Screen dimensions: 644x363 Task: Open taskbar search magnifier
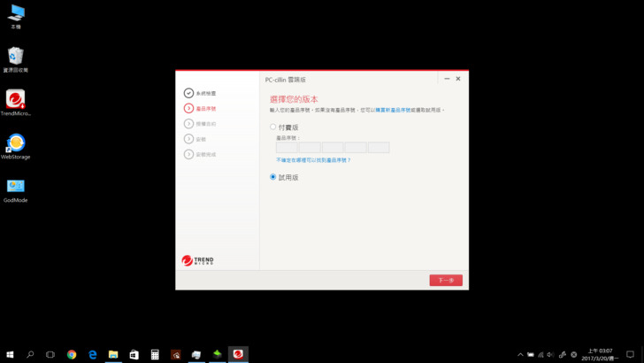tap(30, 354)
